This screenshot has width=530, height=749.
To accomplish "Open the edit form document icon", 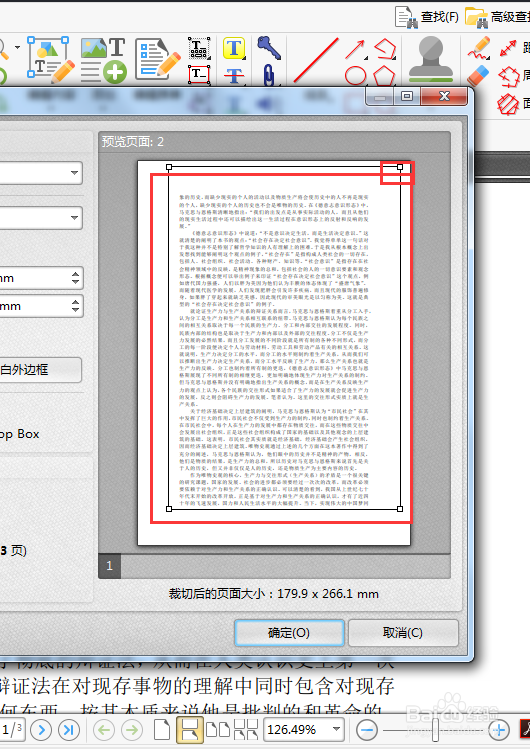I will (157, 59).
